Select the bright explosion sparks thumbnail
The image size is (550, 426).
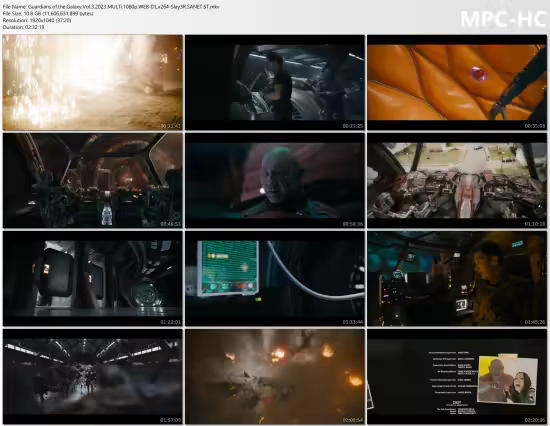point(93,82)
